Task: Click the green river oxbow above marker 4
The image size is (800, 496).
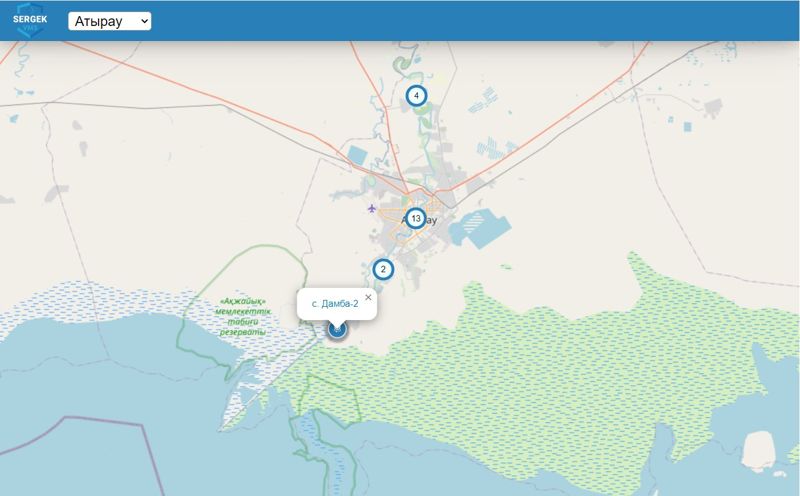Action: tap(403, 64)
